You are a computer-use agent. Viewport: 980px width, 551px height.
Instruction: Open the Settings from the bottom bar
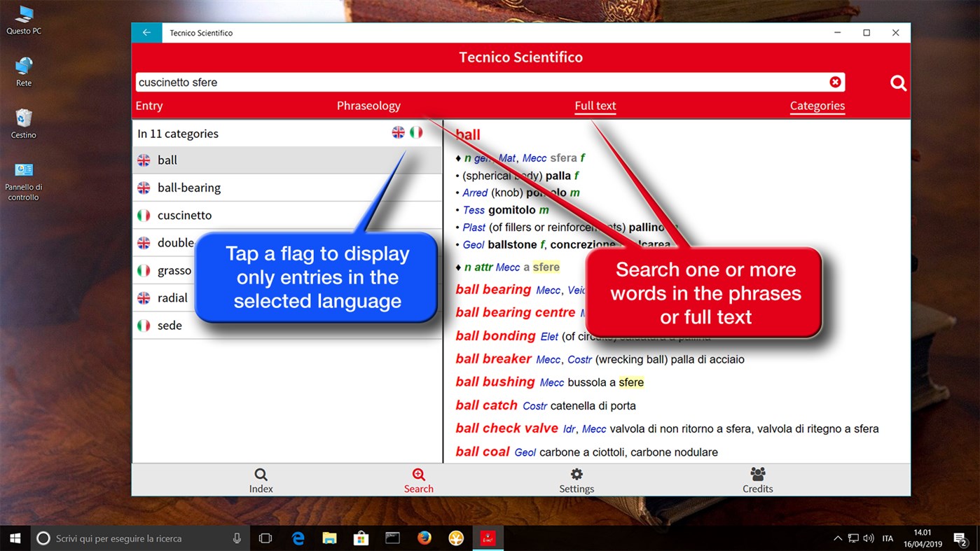tap(576, 480)
